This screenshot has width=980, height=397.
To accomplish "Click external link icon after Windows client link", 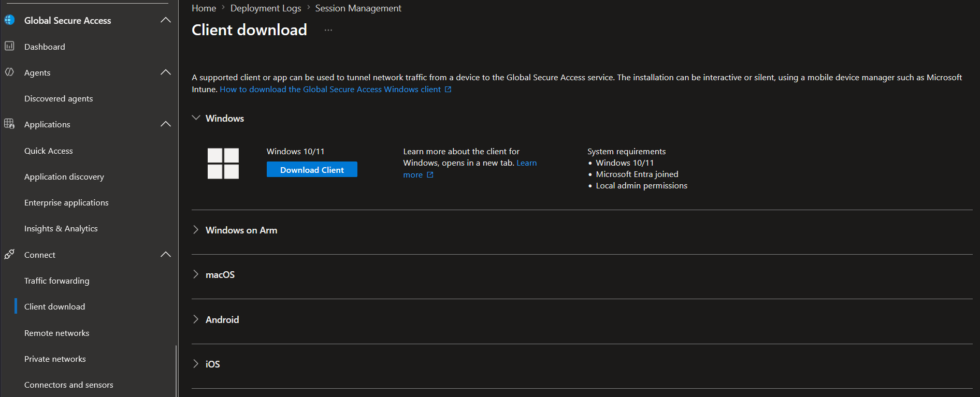I will (x=448, y=90).
